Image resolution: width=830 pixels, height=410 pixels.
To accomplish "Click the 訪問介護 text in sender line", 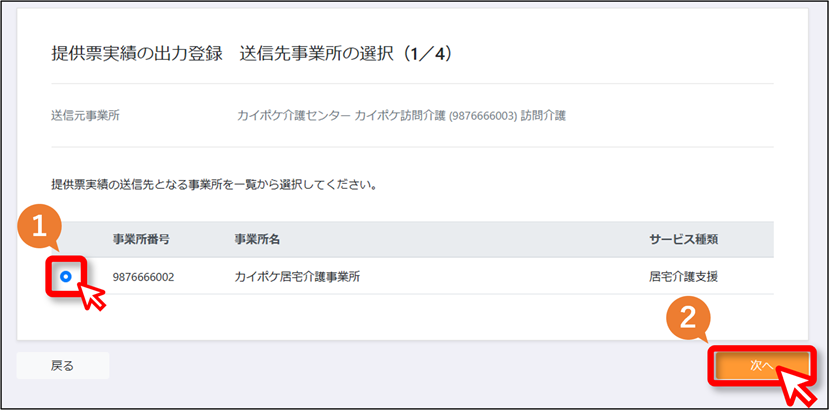I will 543,116.
